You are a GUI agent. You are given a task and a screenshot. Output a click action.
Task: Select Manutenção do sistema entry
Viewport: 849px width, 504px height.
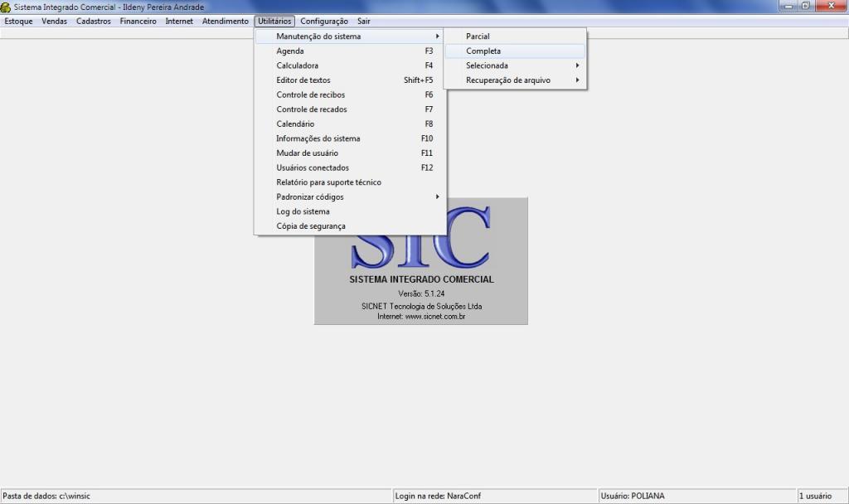[x=350, y=36]
